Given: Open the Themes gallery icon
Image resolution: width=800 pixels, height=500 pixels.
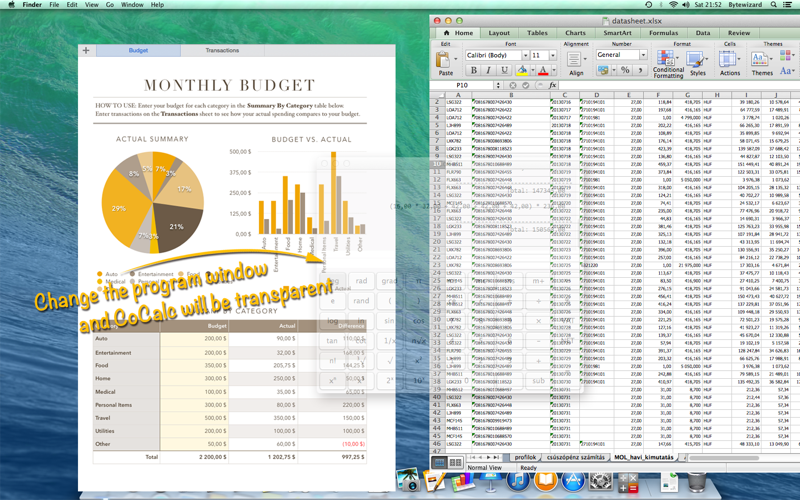Looking at the screenshot, I should pyautogui.click(x=760, y=59).
